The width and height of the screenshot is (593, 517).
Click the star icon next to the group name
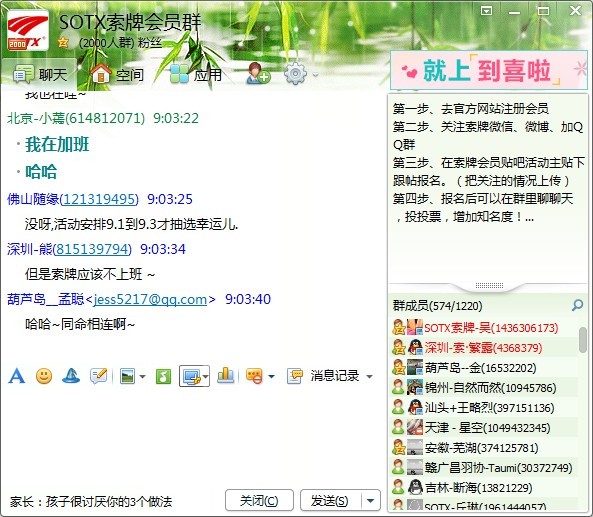[x=63, y=43]
